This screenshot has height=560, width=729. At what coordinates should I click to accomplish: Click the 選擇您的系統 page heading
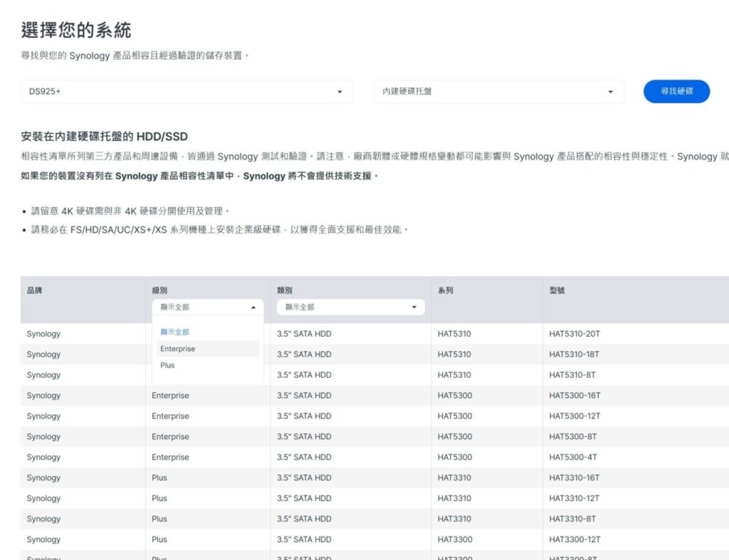(x=75, y=30)
